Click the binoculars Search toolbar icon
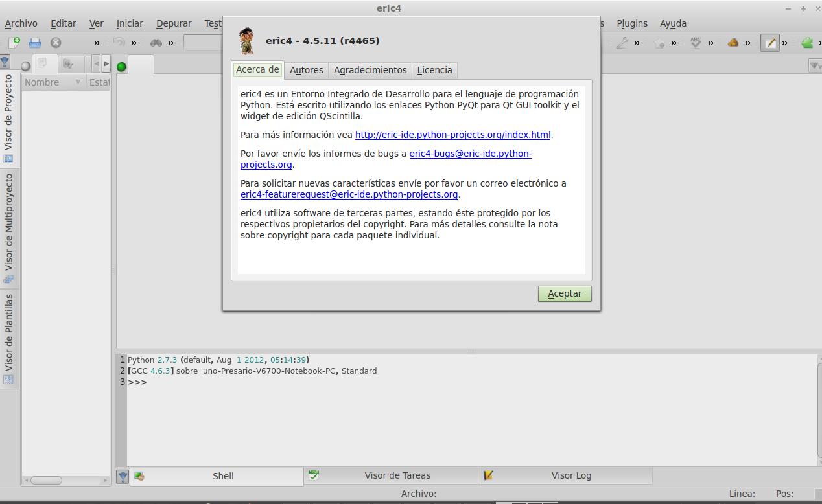Screen dimensions: 822x504 click(156, 43)
